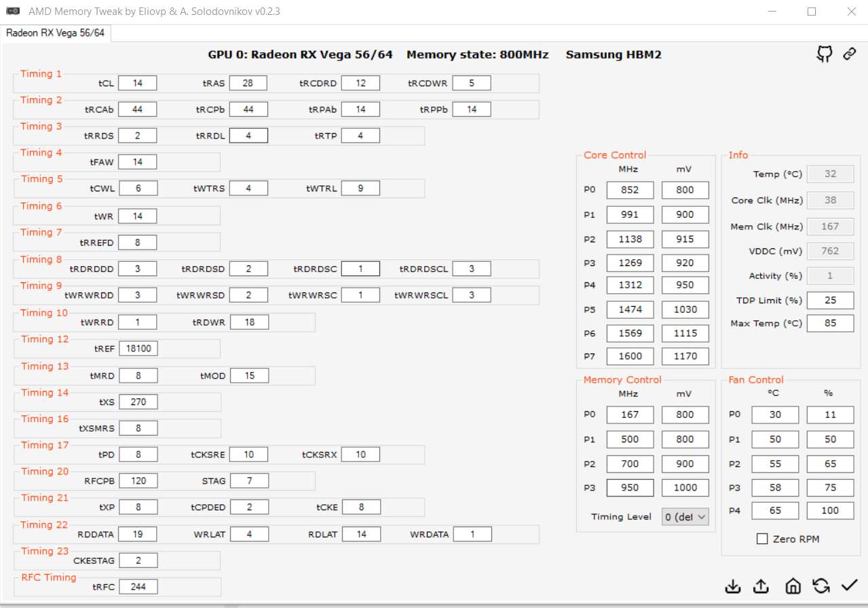This screenshot has height=608, width=868.
Task: Edit the tRDRDDD field
Action: [x=138, y=269]
